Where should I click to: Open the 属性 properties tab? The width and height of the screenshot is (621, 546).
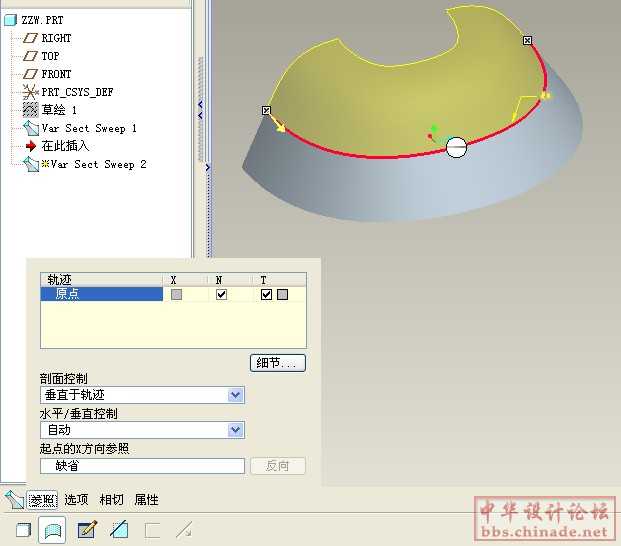146,500
